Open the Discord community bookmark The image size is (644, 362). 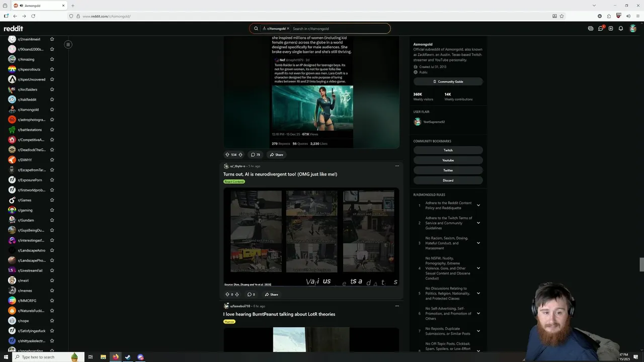tap(448, 180)
